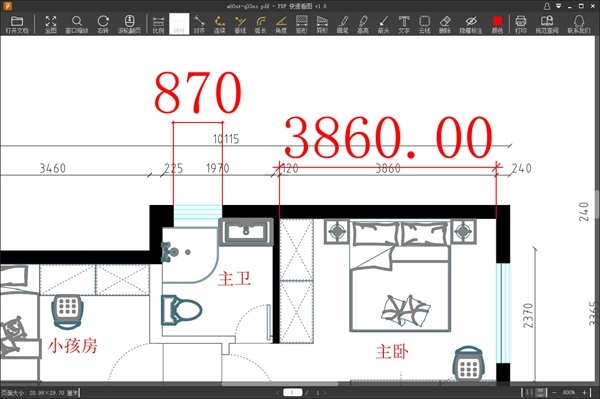Click the red 870 measurement annotation
Screen dimensions: 600x399
[x=198, y=93]
